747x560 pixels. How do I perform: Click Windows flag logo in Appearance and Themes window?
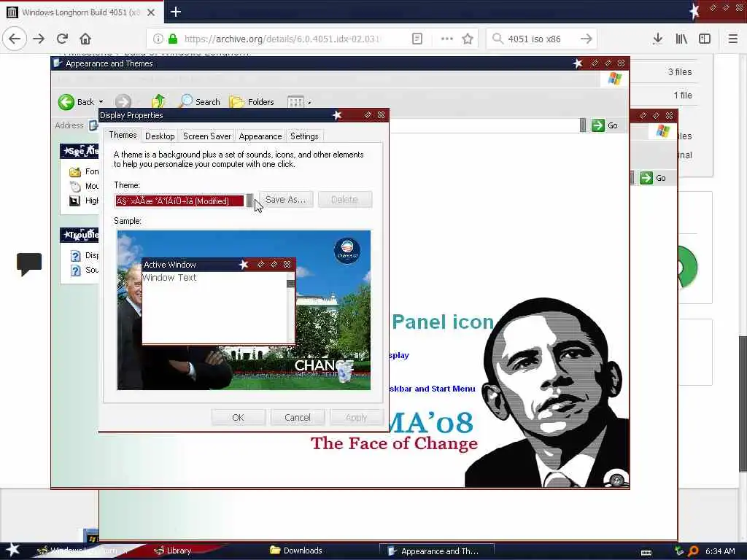(x=614, y=79)
